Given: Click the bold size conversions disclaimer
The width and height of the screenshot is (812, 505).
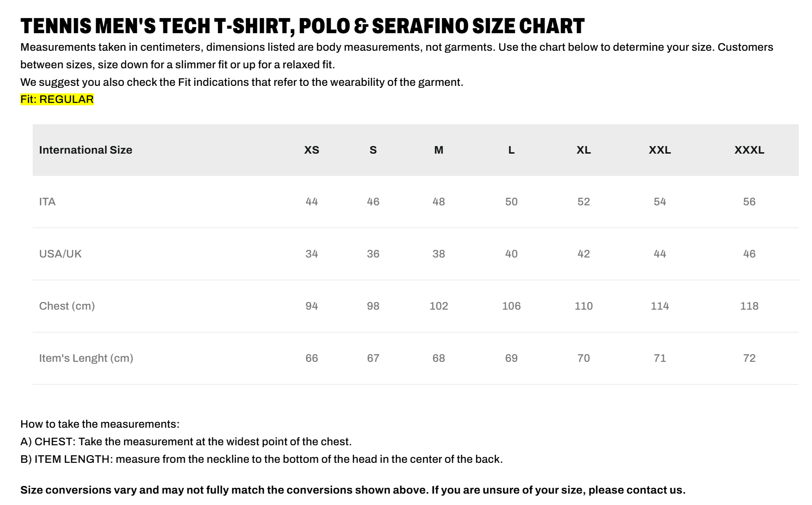Looking at the screenshot, I should tap(353, 490).
